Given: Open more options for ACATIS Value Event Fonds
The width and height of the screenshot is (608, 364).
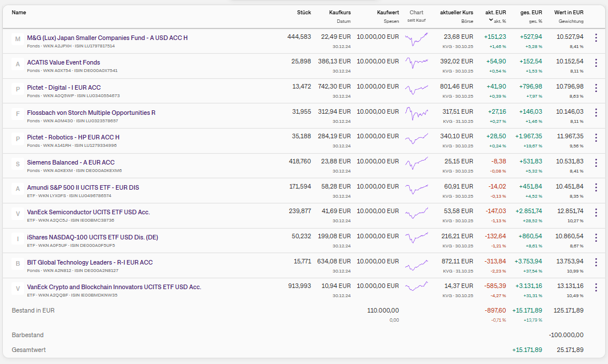Looking at the screenshot, I should (x=596, y=63).
